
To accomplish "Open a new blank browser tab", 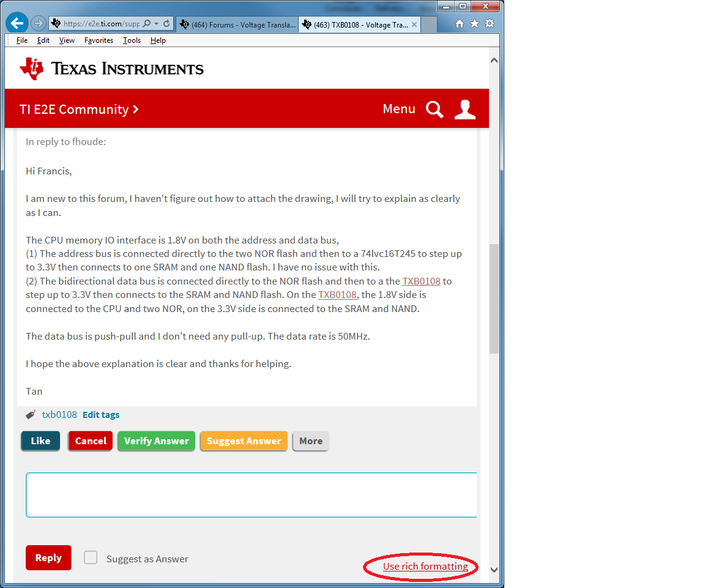I will point(430,24).
